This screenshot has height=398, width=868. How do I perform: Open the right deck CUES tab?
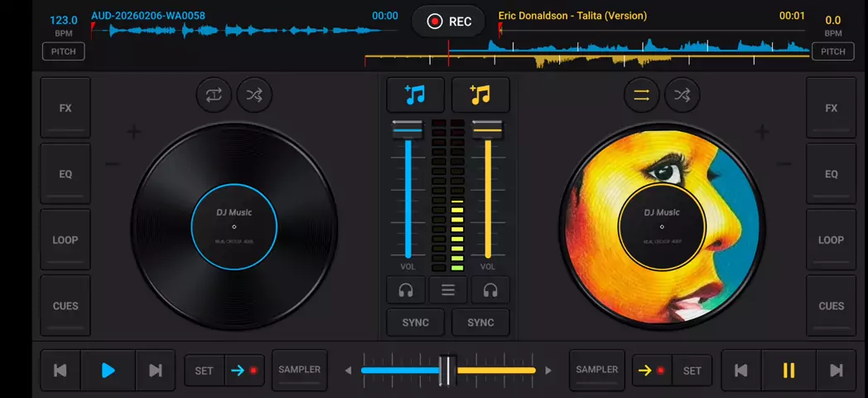(x=831, y=305)
